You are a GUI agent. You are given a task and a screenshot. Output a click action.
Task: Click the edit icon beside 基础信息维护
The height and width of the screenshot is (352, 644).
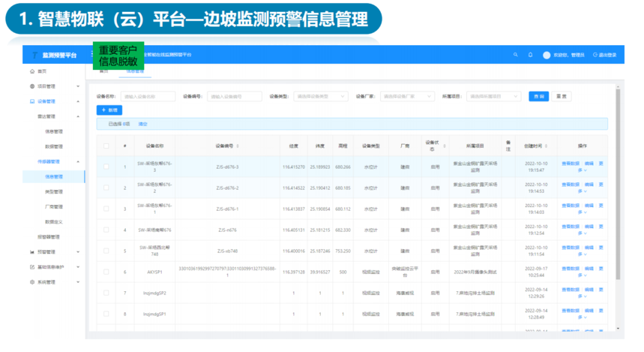pos(32,267)
